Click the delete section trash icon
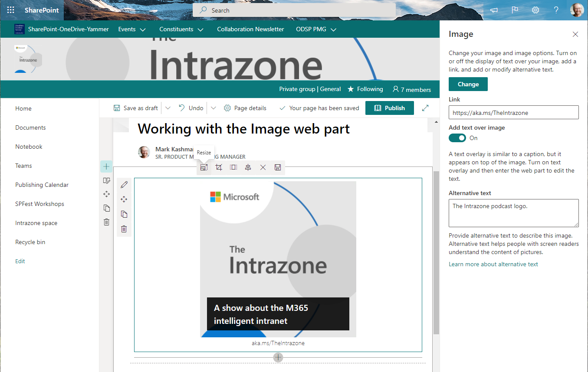 tap(106, 222)
